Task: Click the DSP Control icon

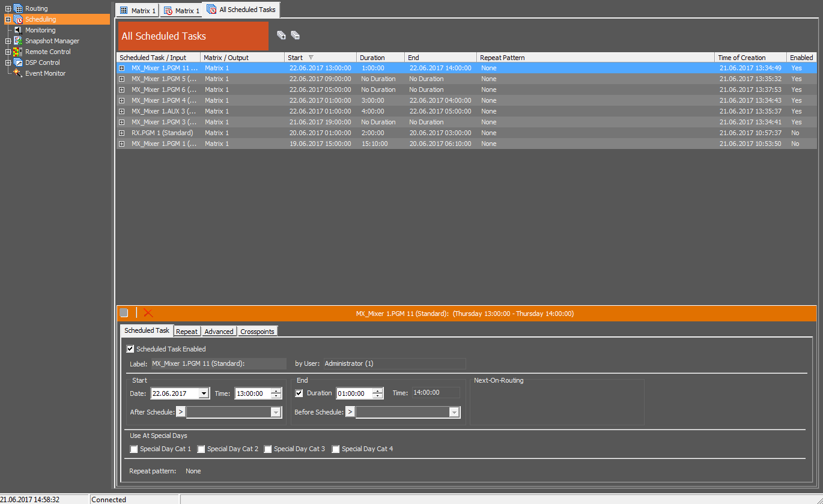Action: tap(18, 62)
